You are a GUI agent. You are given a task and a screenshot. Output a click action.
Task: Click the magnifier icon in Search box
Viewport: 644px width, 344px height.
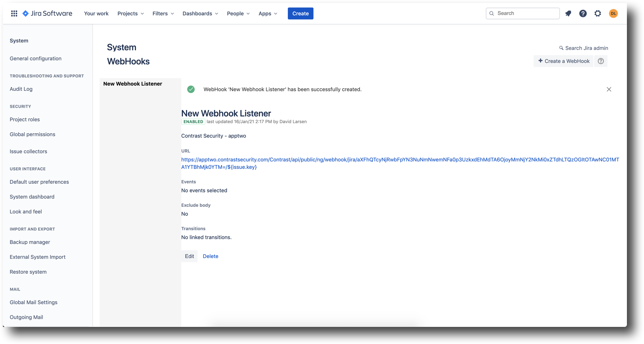point(492,13)
